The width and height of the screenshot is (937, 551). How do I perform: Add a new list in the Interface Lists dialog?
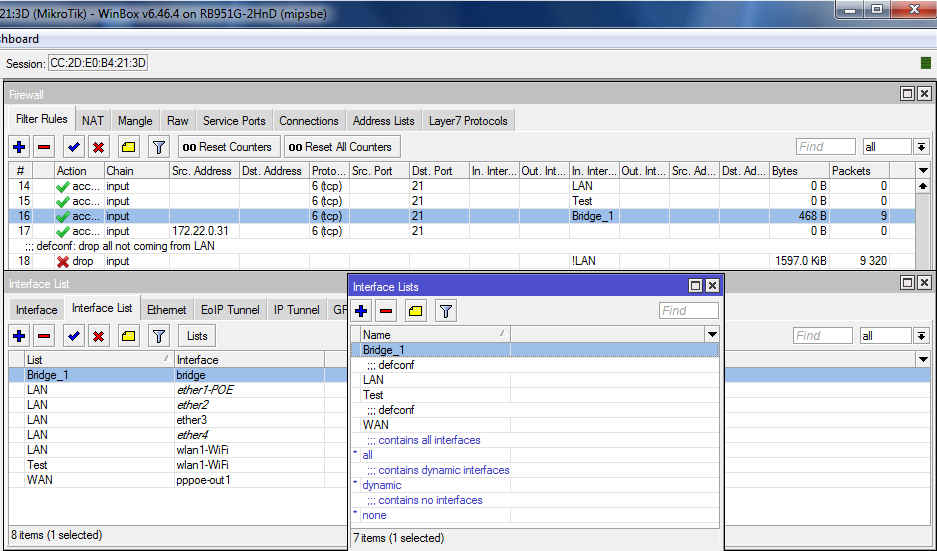coord(361,311)
